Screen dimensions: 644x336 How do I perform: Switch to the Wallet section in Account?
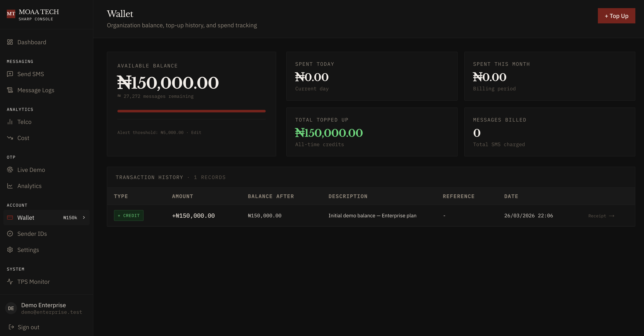click(26, 217)
